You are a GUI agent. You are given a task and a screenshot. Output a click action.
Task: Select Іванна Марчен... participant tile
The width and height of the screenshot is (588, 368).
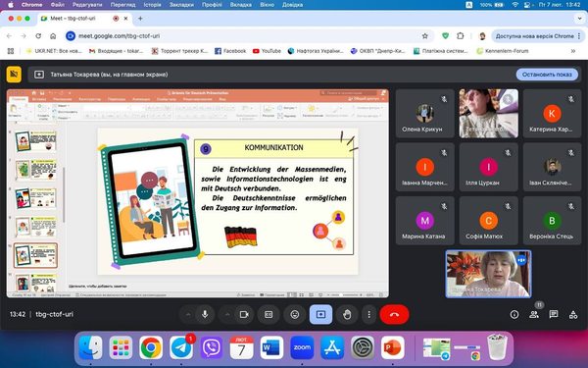425,167
